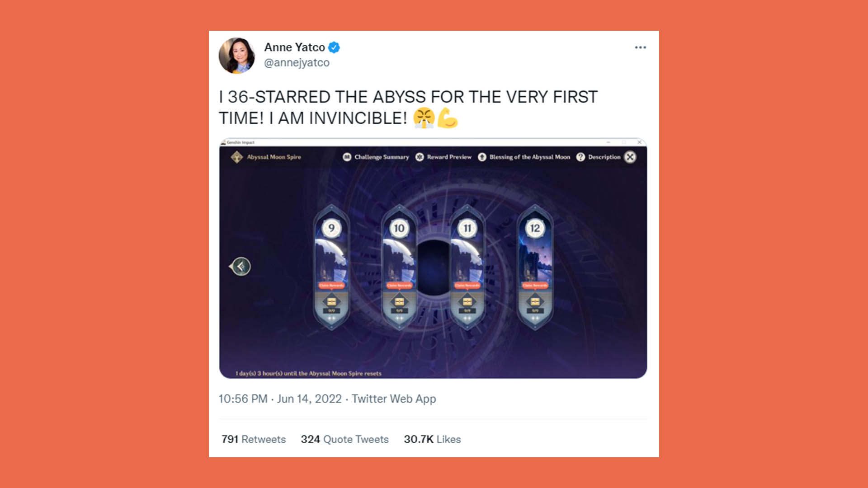View the 791 Retweets list

pos(254,439)
